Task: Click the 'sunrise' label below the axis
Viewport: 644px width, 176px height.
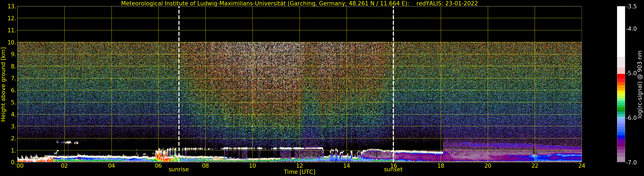Action: coord(178,170)
